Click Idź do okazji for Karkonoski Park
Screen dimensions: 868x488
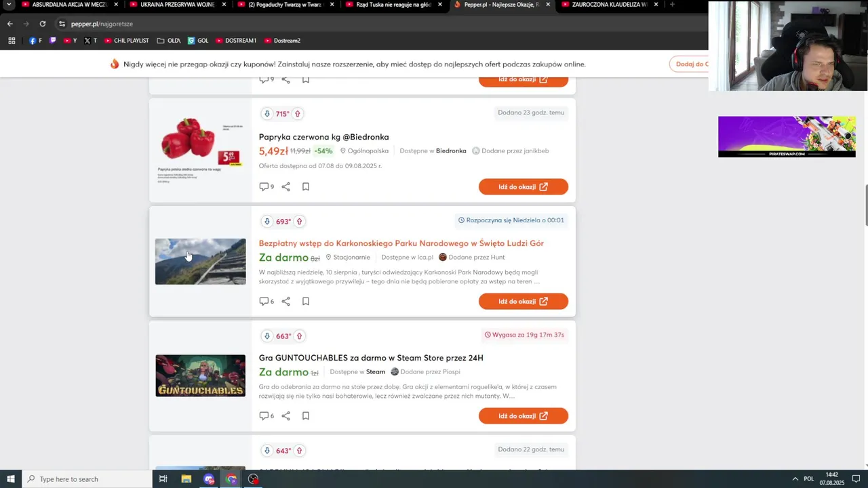524,301
